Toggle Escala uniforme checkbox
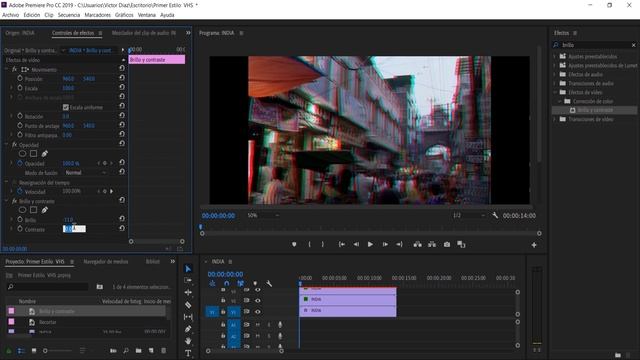 pos(66,107)
